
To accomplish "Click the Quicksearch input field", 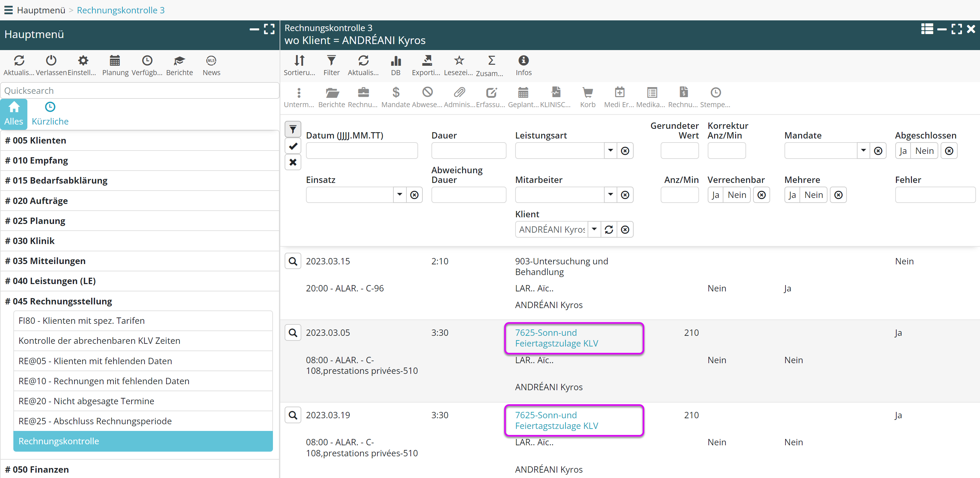I will click(x=139, y=90).
